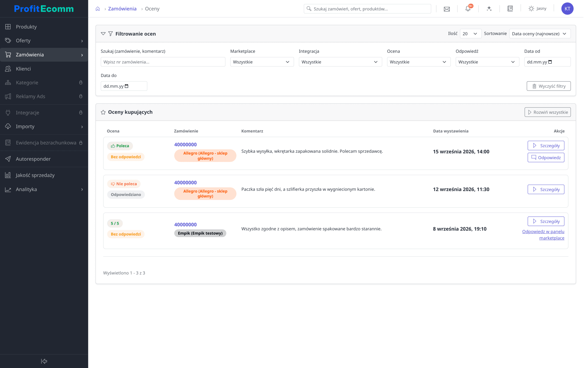The height and width of the screenshot is (368, 588).
Task: Open Autoresponder in the sidebar
Action: [44, 159]
